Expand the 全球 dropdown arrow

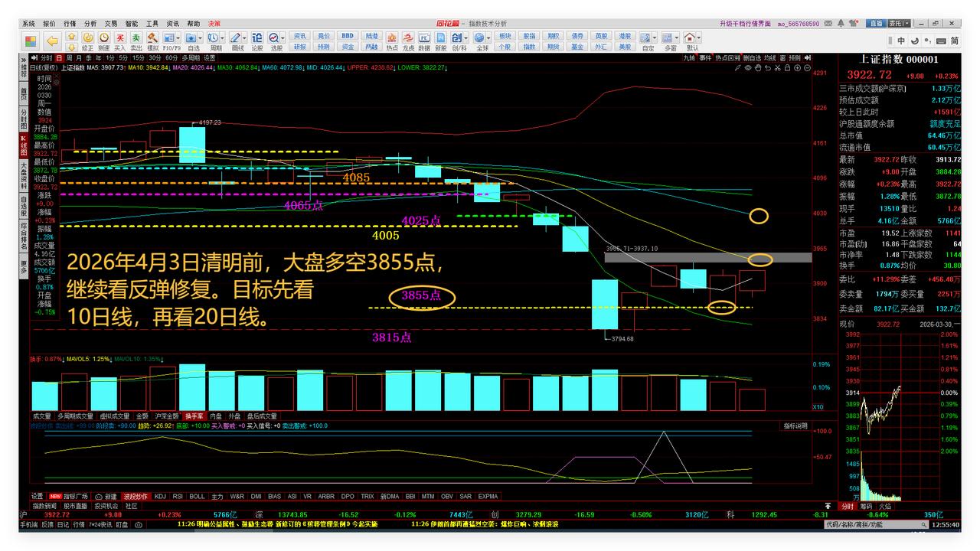click(x=489, y=37)
